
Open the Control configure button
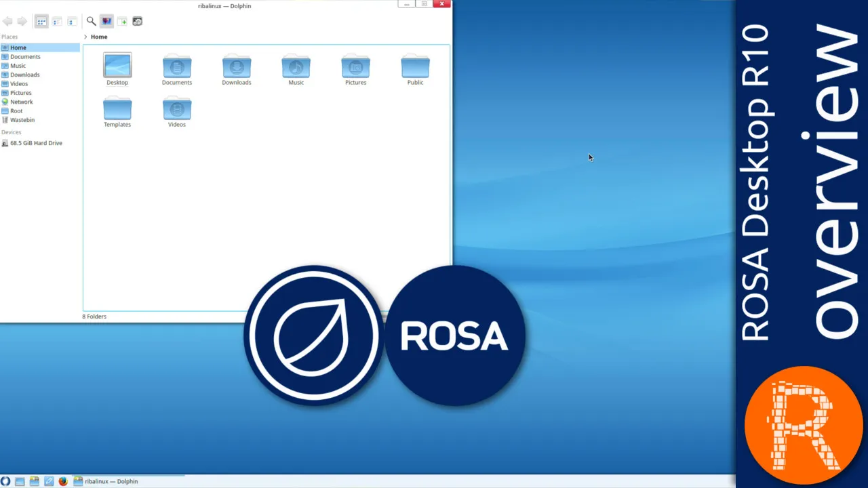coord(137,22)
